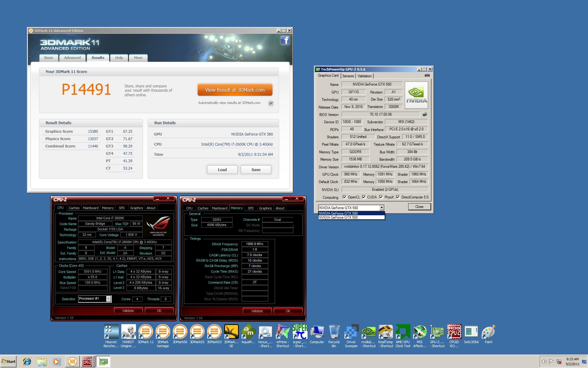Screen dimensions: 588x368
Task: Select the second GeForce GTX 580 list entry
Action: [x=351, y=217]
